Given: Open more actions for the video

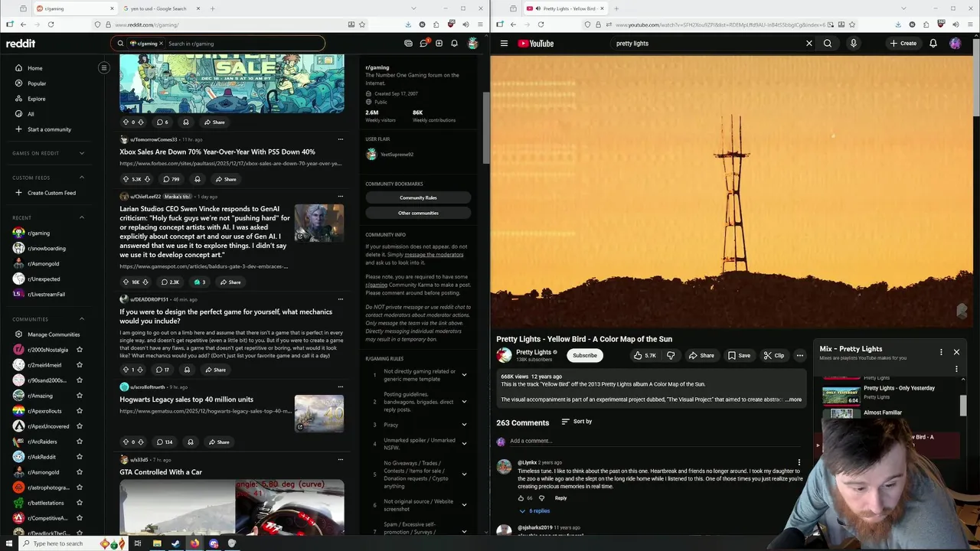Looking at the screenshot, I should tap(799, 355).
